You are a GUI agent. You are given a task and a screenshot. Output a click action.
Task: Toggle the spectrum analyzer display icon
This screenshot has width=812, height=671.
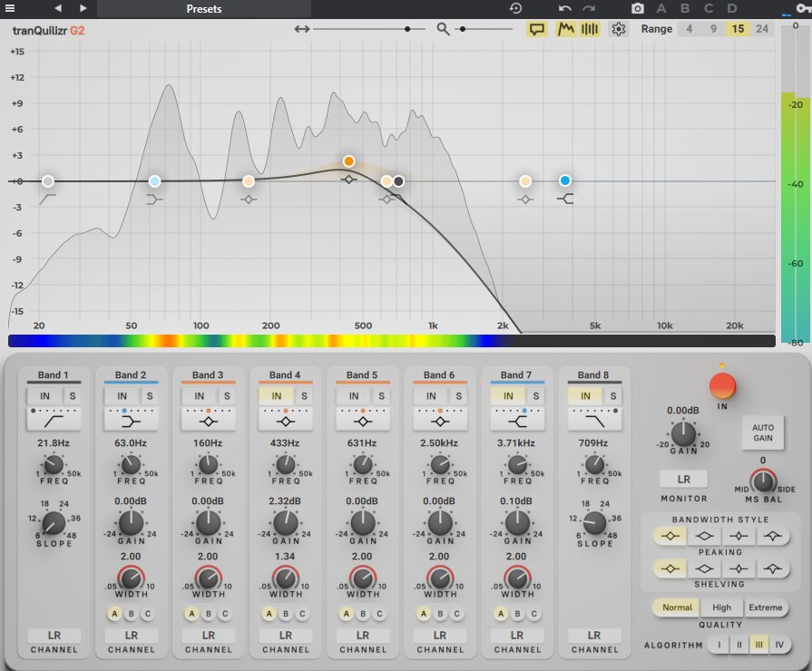tap(565, 29)
